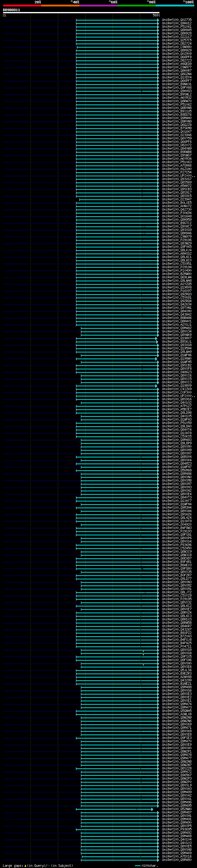Select hit UniRef100_Q9M468
This screenshot has height=868, width=197.
pyautogui.click(x=177, y=836)
